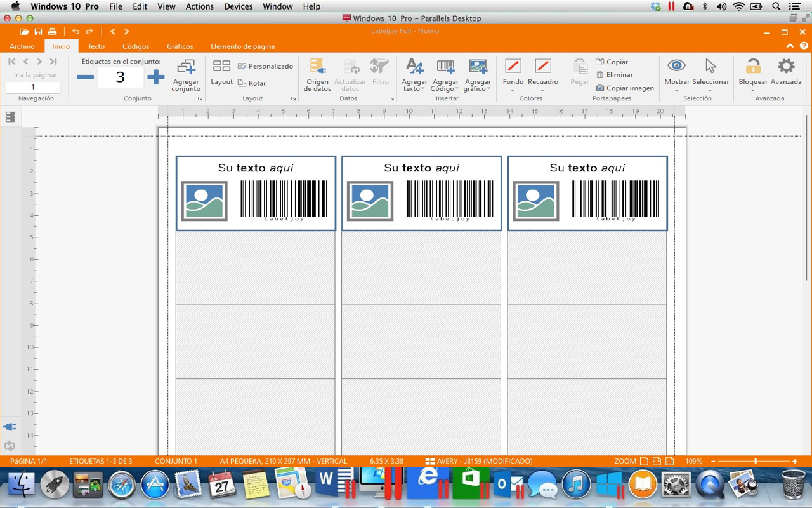Click the Ir a la página input field
The width and height of the screenshot is (812, 508).
[x=33, y=87]
